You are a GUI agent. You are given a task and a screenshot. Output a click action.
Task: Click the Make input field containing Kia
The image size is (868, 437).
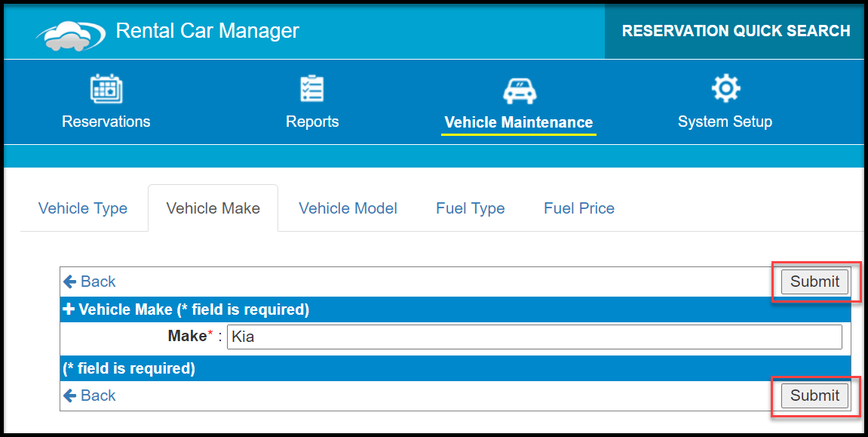click(534, 337)
